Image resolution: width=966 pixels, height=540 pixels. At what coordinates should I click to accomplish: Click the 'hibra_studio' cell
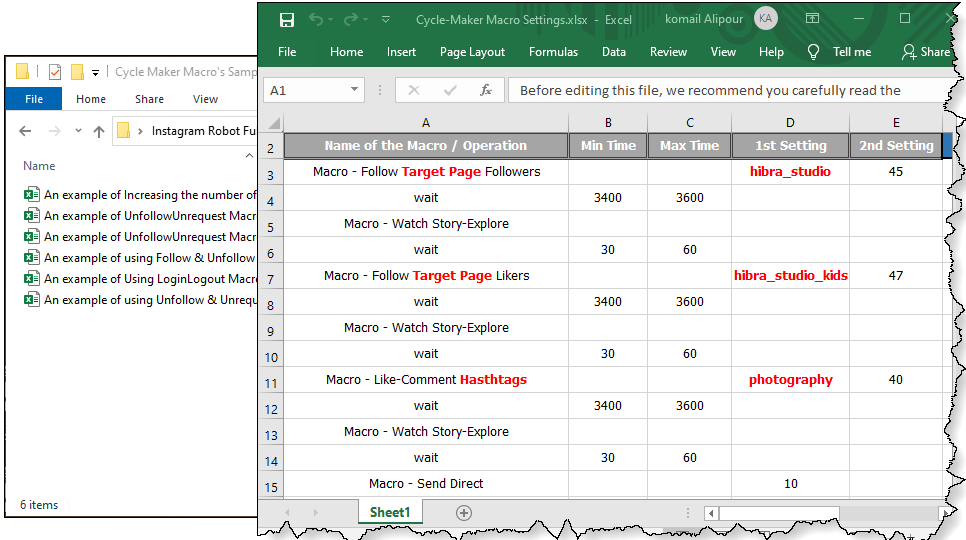tap(790, 172)
